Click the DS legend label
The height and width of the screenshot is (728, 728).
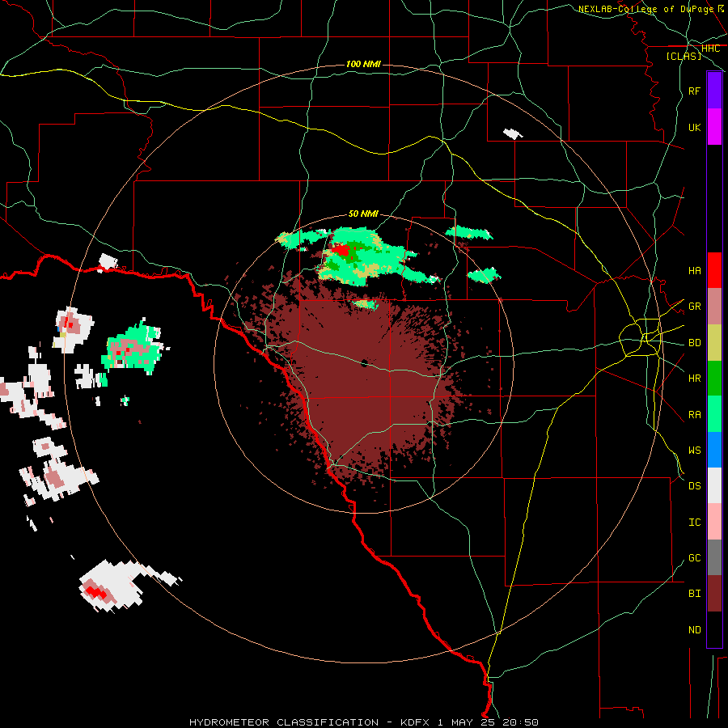(695, 486)
